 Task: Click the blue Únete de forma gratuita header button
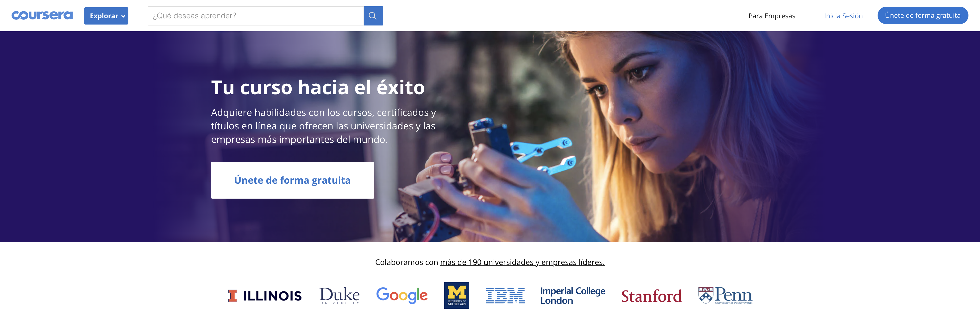click(x=923, y=16)
